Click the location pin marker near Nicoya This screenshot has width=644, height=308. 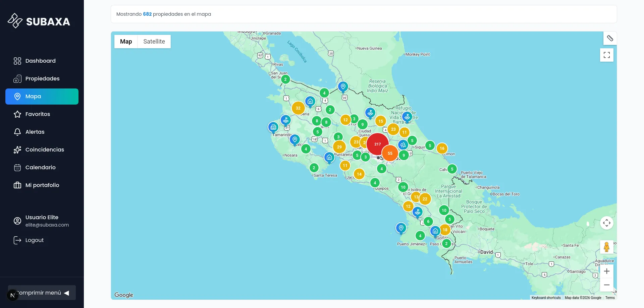[295, 140]
